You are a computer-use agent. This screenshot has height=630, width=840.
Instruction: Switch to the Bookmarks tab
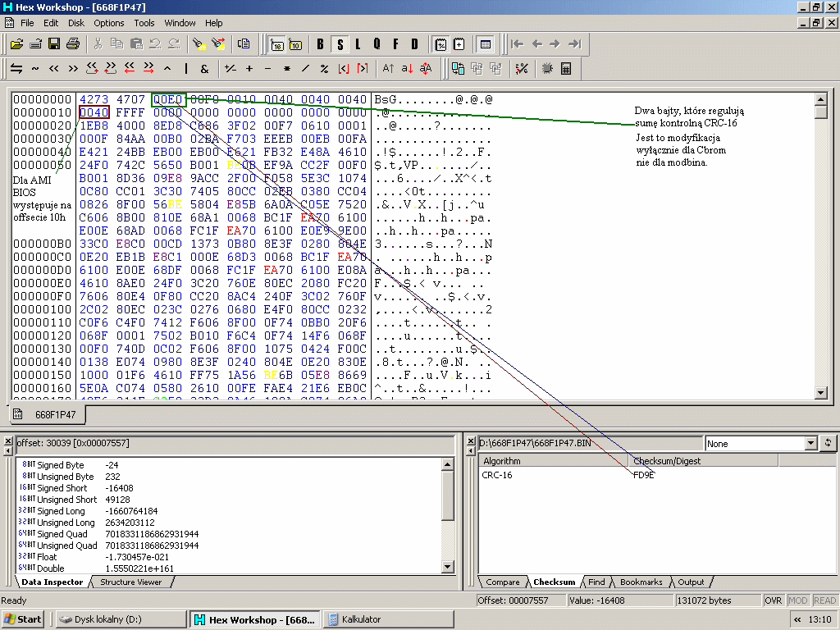pos(641,582)
